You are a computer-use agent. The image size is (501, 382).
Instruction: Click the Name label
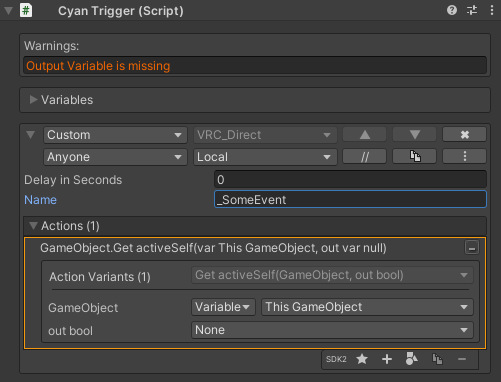(x=40, y=200)
